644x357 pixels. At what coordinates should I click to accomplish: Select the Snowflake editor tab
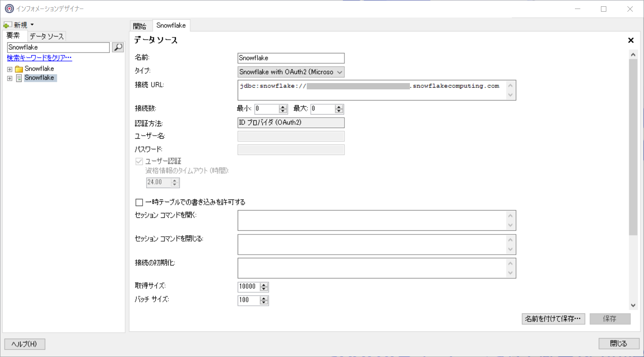(x=171, y=26)
